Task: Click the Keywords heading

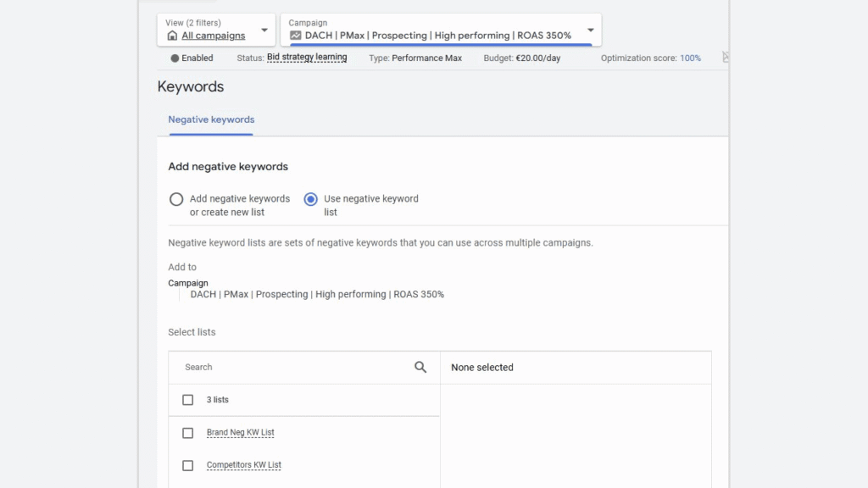Action: click(x=191, y=86)
